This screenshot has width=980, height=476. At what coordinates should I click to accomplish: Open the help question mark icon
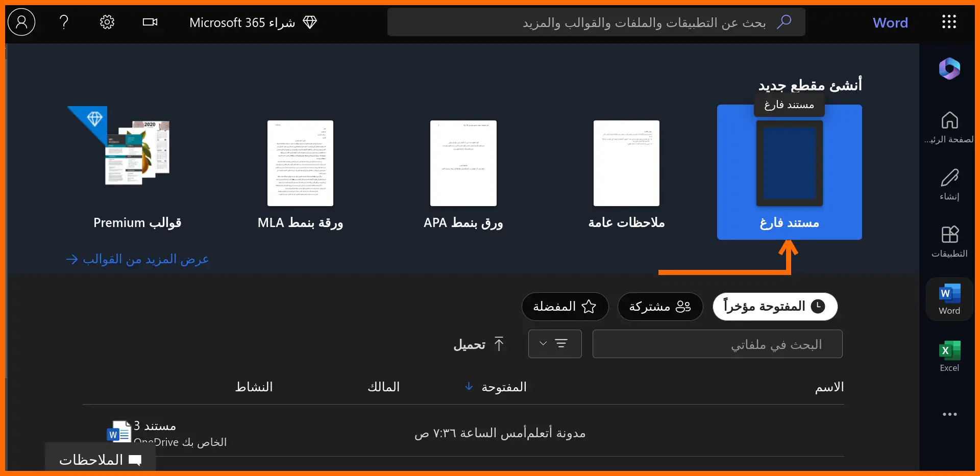coord(64,22)
